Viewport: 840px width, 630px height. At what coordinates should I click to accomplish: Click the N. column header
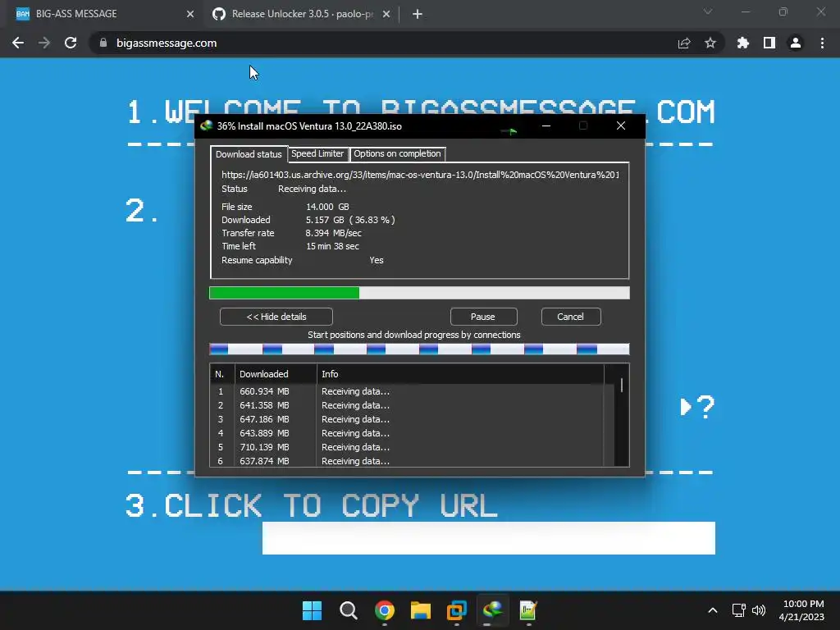click(x=221, y=374)
